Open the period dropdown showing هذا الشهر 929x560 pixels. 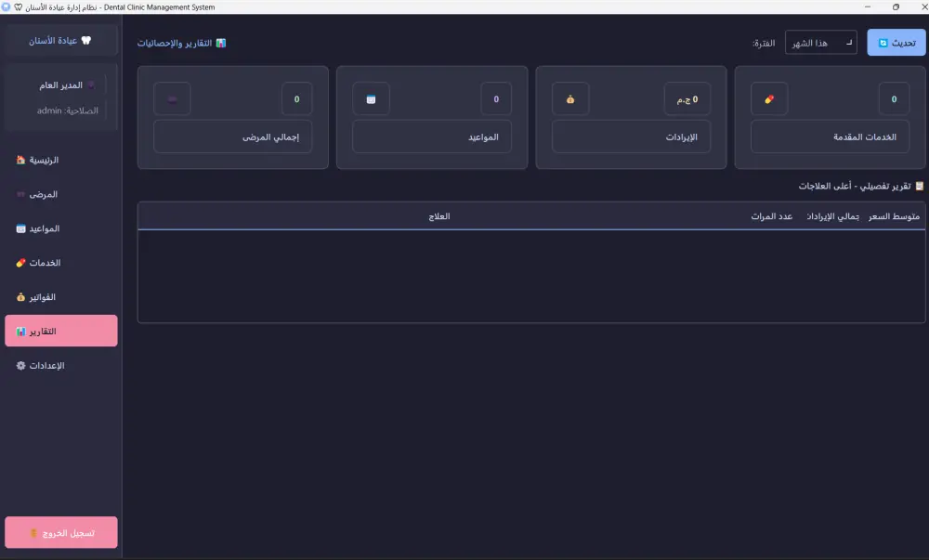coord(820,43)
